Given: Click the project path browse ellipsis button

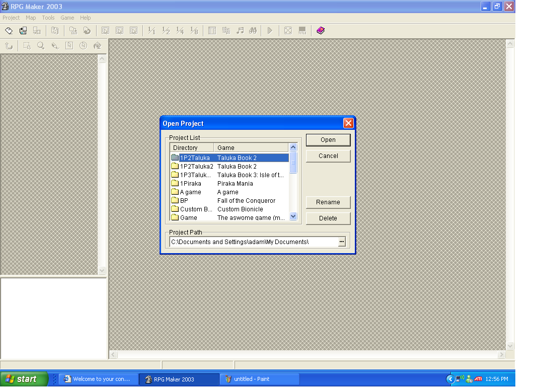Looking at the screenshot, I should click(342, 242).
